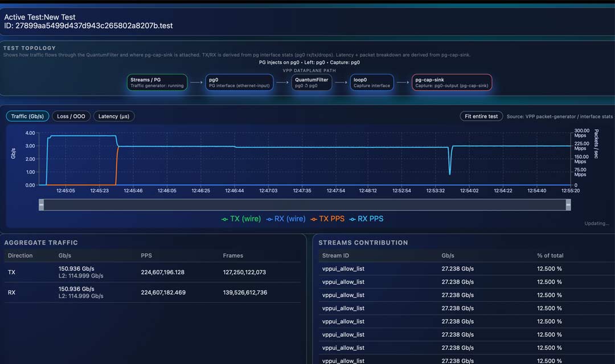Screen dimensions: 615x364
Task: Click arrow between loop0 and pg-cap-sink
Action: [x=403, y=82]
